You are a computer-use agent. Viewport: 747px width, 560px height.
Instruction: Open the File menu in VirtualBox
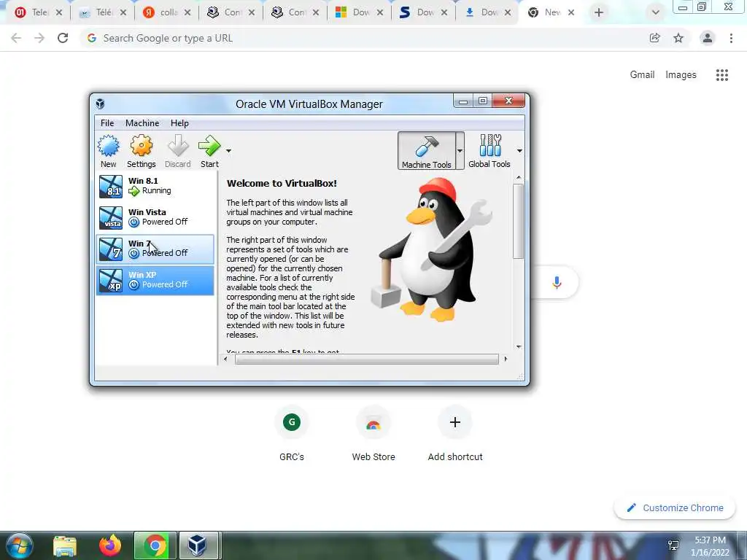pos(107,122)
